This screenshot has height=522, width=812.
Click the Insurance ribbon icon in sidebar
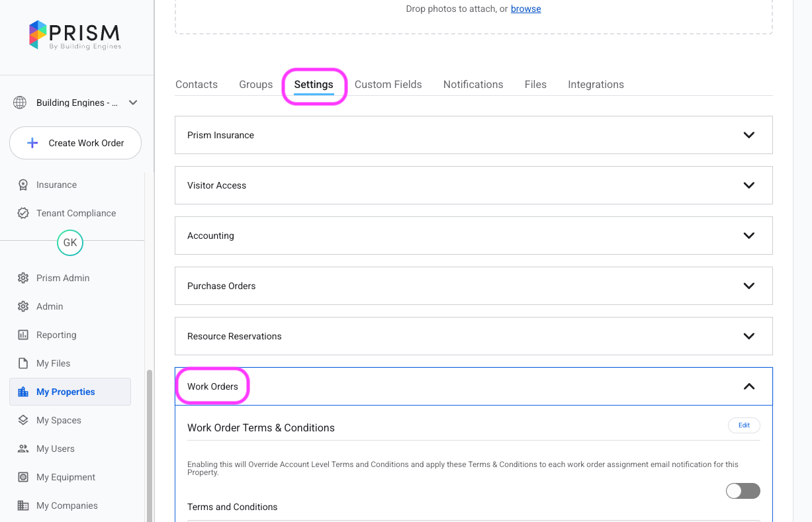coord(23,185)
